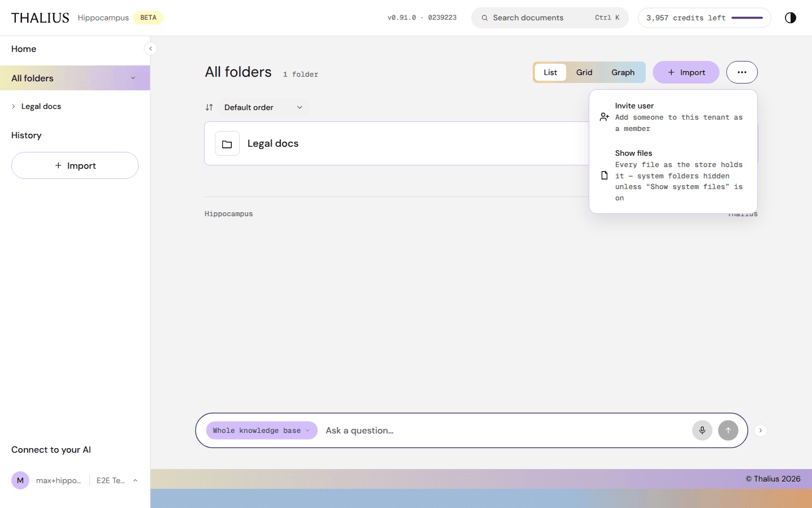This screenshot has height=508, width=812.
Task: Collapse the All folders sidebar chevron
Action: click(133, 78)
